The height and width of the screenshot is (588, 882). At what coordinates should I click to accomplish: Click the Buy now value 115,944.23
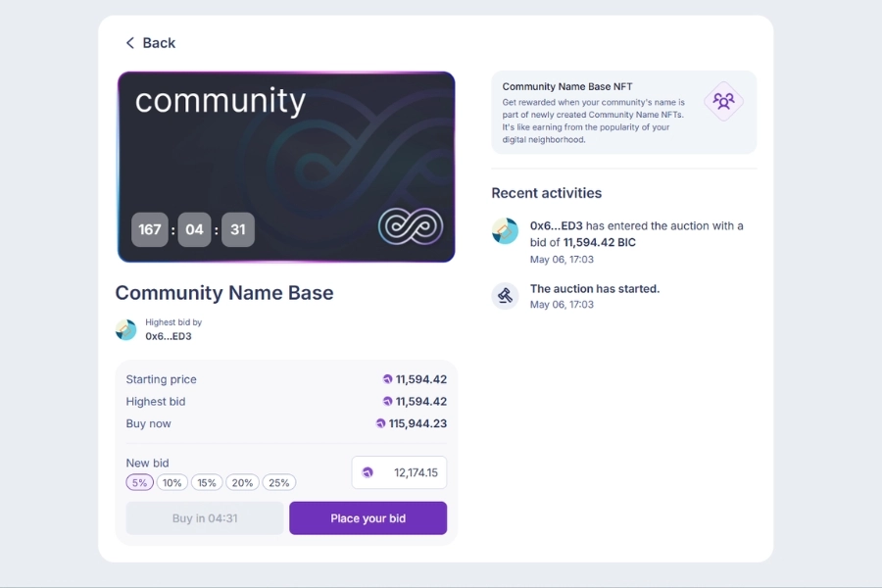[x=417, y=423]
